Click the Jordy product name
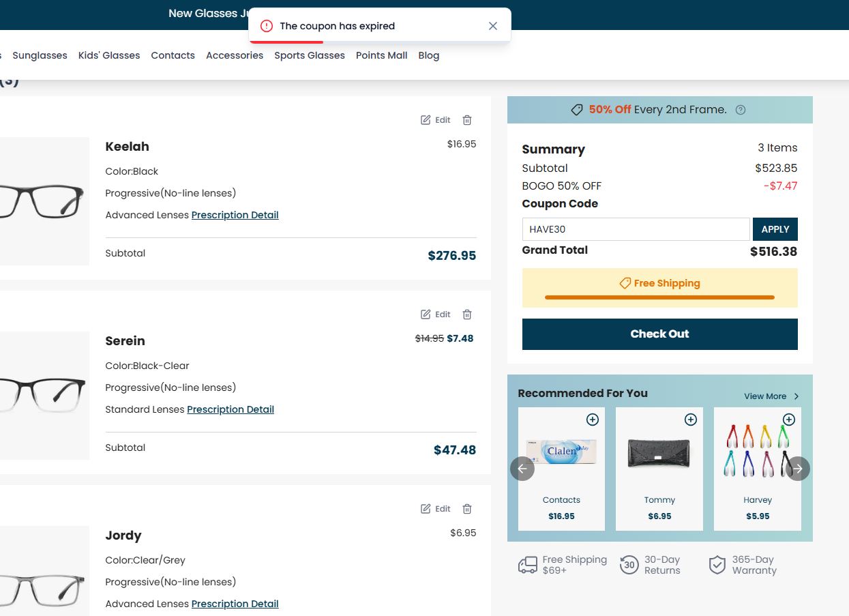849x616 pixels. click(123, 536)
